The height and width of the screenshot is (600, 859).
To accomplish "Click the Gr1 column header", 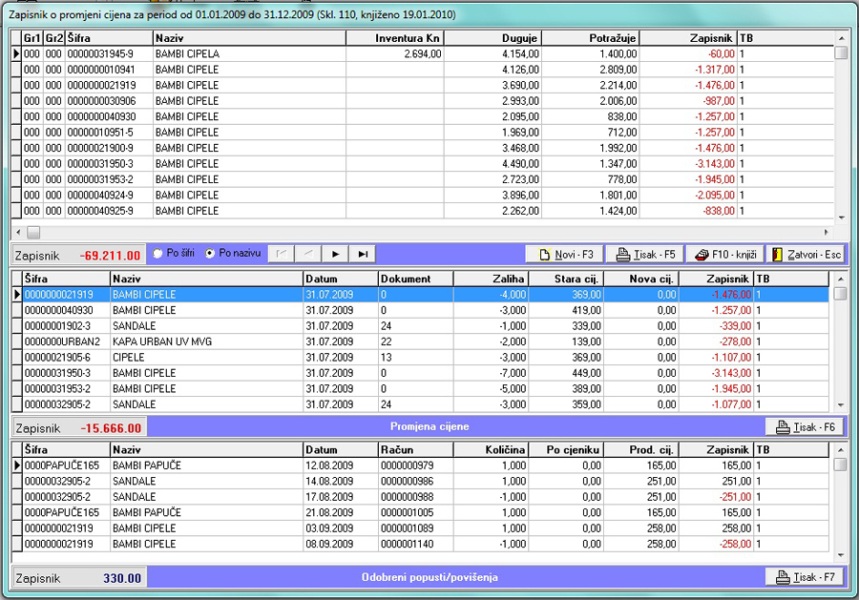I will (x=32, y=38).
